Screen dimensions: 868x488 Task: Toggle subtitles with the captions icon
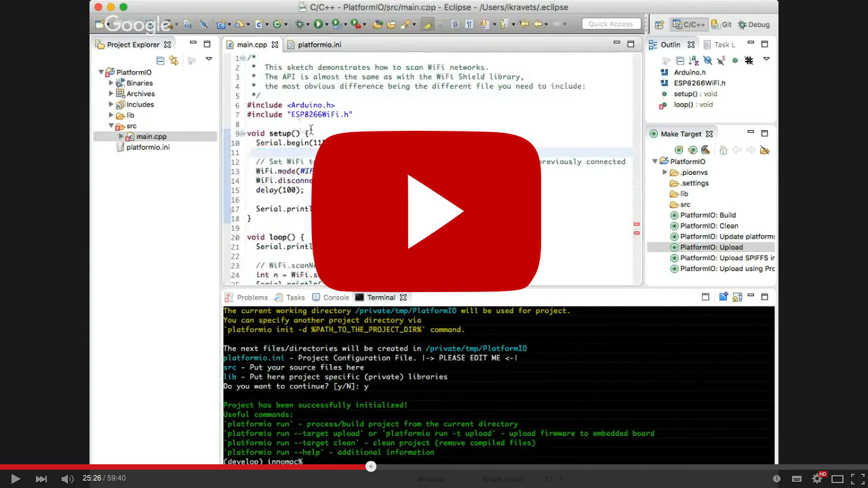(x=797, y=479)
